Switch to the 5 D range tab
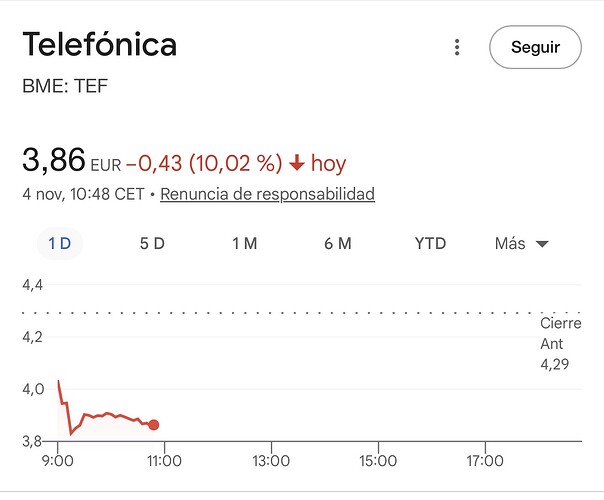604x500 pixels. [152, 244]
